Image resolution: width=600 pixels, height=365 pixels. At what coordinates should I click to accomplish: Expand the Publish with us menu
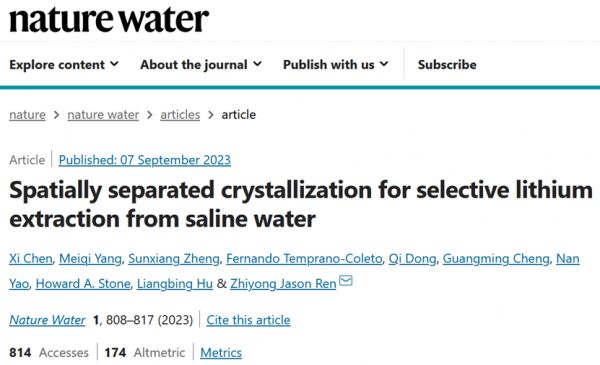(336, 65)
